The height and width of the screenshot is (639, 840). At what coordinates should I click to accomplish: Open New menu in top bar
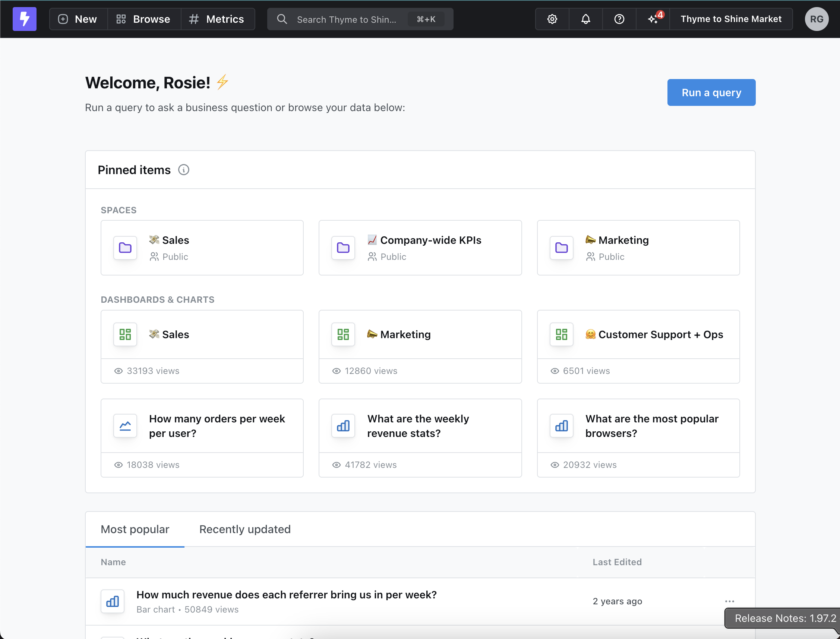tap(78, 19)
